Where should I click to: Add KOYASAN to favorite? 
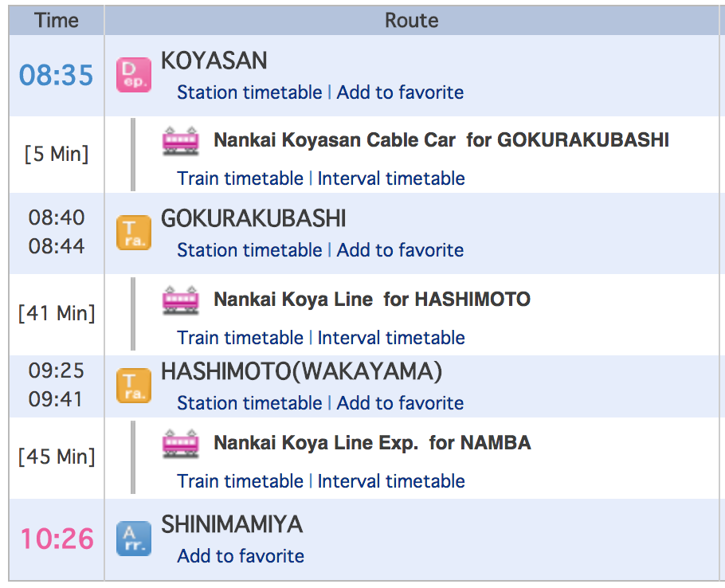400,92
